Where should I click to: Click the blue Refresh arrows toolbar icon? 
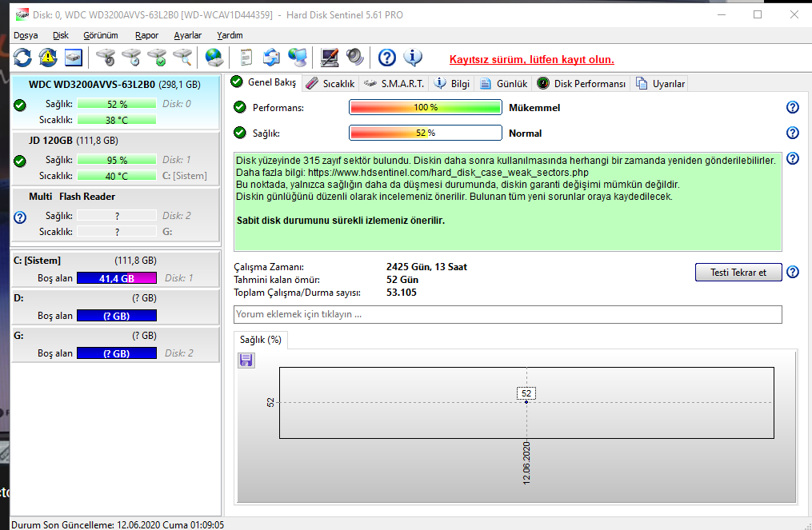coord(22,58)
